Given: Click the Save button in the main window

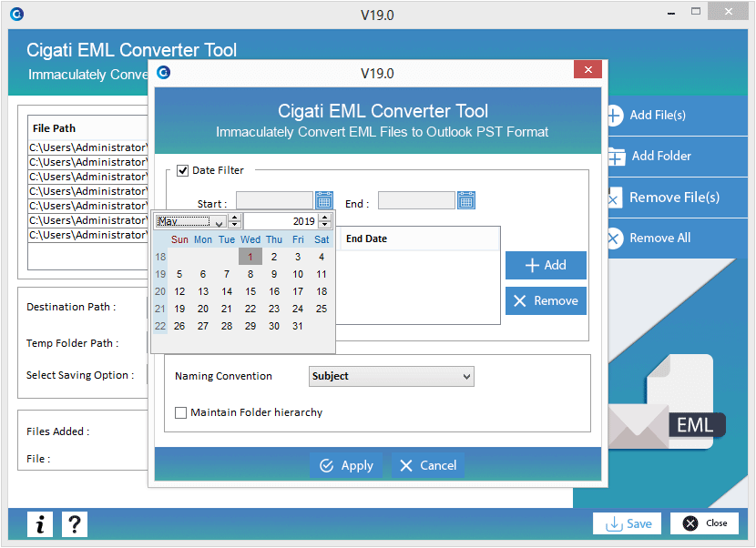Looking at the screenshot, I should click(628, 523).
